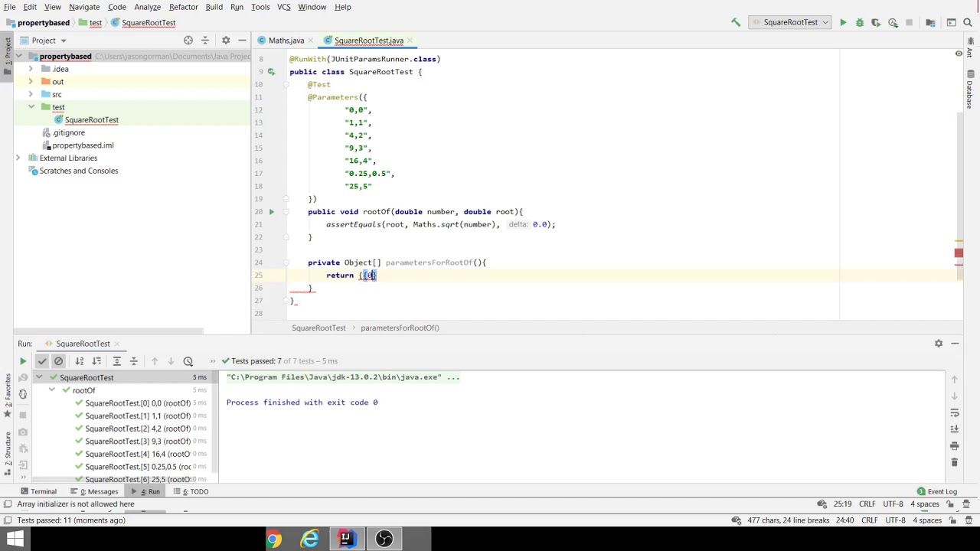Expand the src folder
The width and height of the screenshot is (980, 551).
click(30, 94)
